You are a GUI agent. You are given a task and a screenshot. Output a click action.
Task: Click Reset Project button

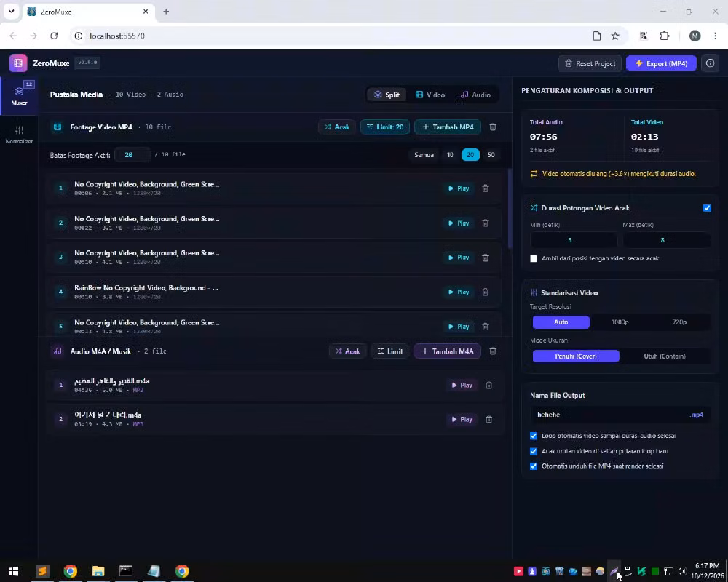590,63
